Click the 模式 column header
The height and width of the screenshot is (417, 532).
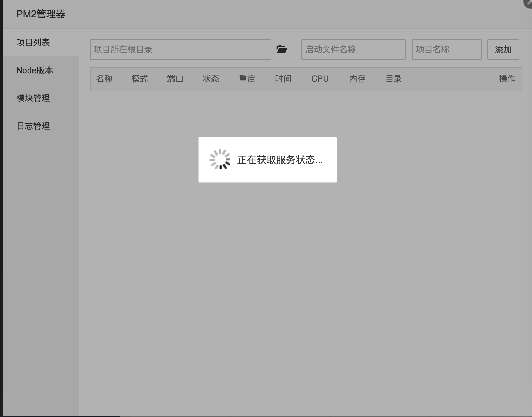[140, 79]
